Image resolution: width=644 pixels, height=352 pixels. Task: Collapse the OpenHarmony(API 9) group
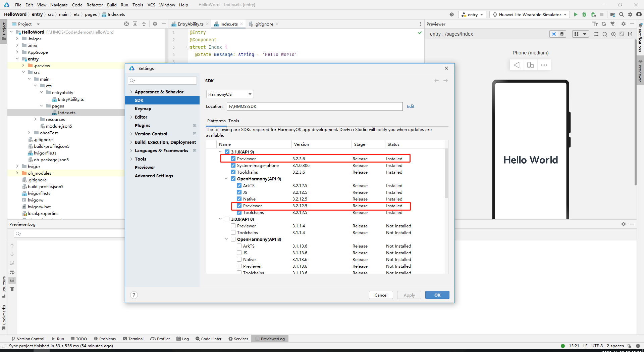click(x=226, y=179)
